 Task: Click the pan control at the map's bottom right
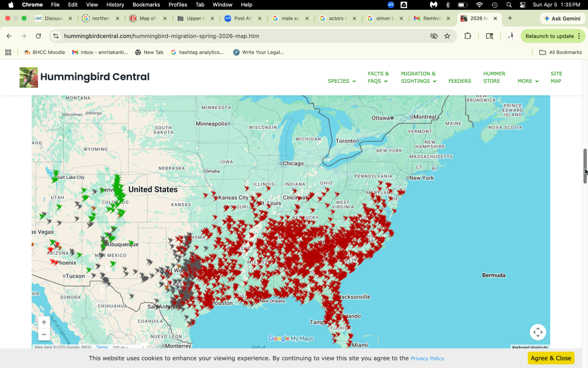coord(537,332)
